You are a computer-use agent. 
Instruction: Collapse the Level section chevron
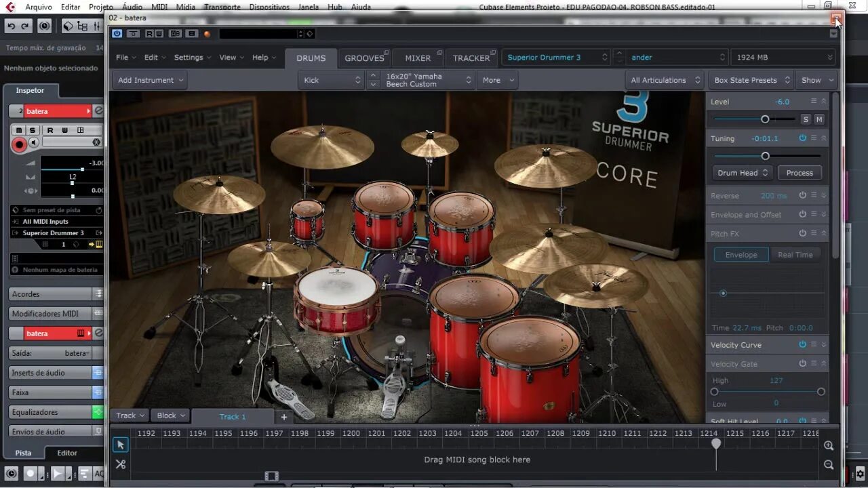pos(824,101)
